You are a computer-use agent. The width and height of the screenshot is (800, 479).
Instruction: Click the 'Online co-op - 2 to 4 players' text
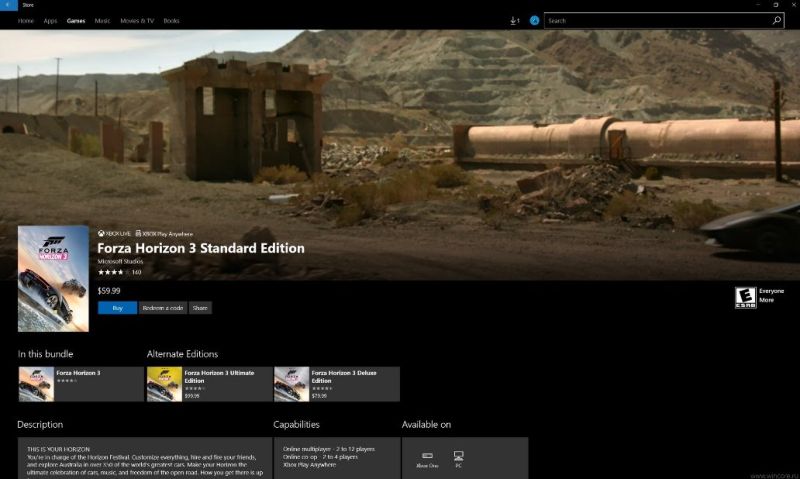point(320,457)
